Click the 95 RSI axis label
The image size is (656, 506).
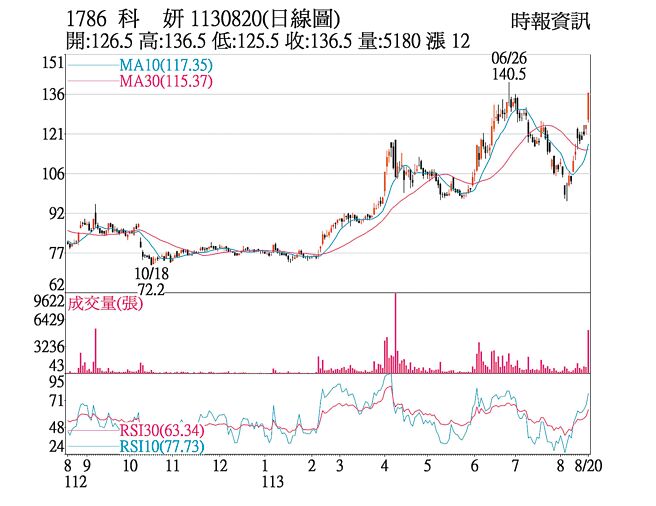(56, 381)
